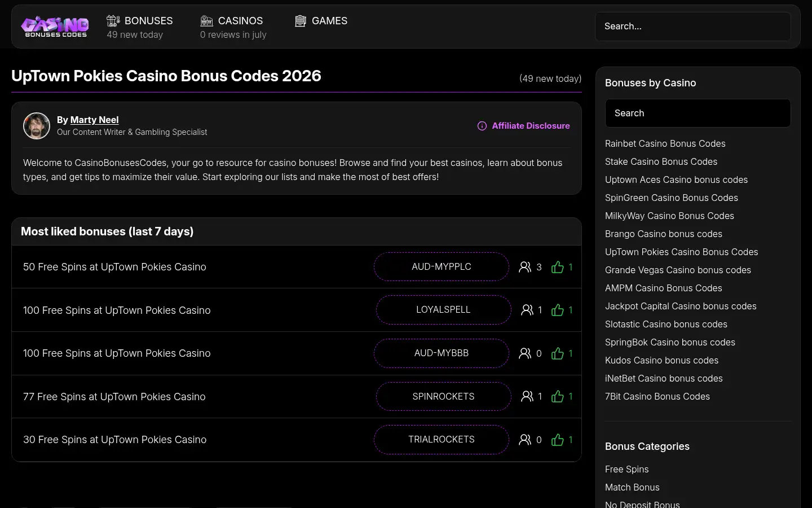Click the 'Bonuses by Casino' heading
This screenshot has height=508, width=812.
coord(650,83)
